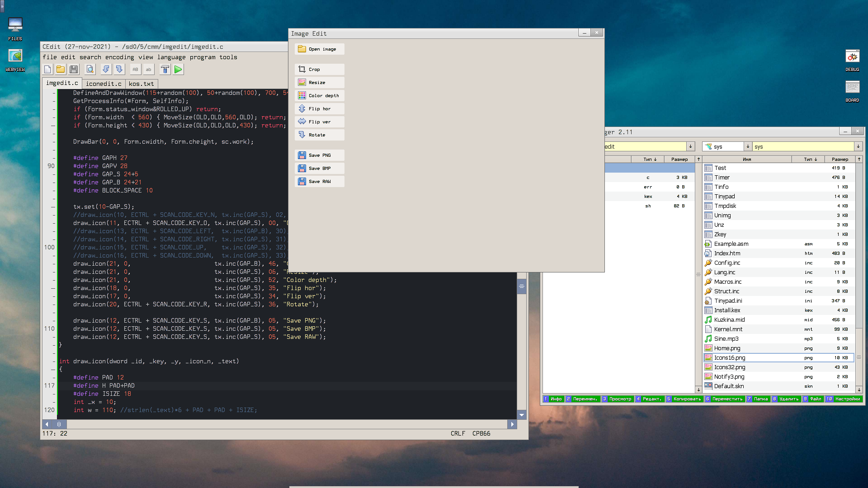Click the hammer Compile icon
Image resolution: width=868 pixels, height=488 pixels.
[x=165, y=70]
